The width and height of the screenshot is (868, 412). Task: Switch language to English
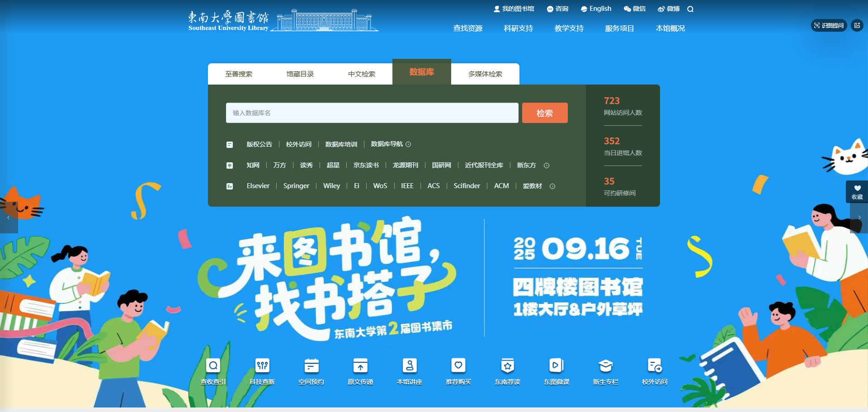(x=596, y=9)
